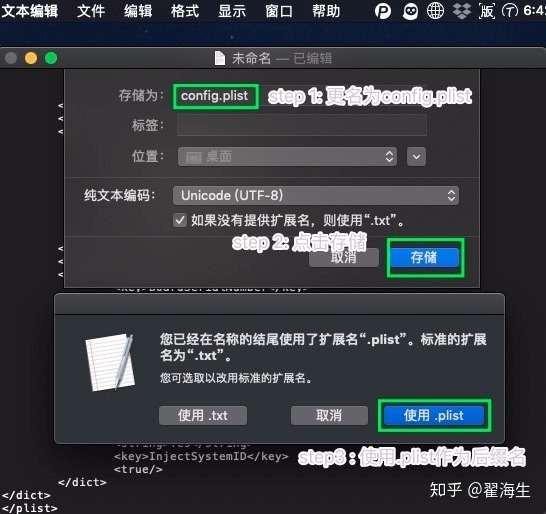Viewport: 546px width, 514px height.
Task: Click the <true/> line in the document
Action: [138, 469]
